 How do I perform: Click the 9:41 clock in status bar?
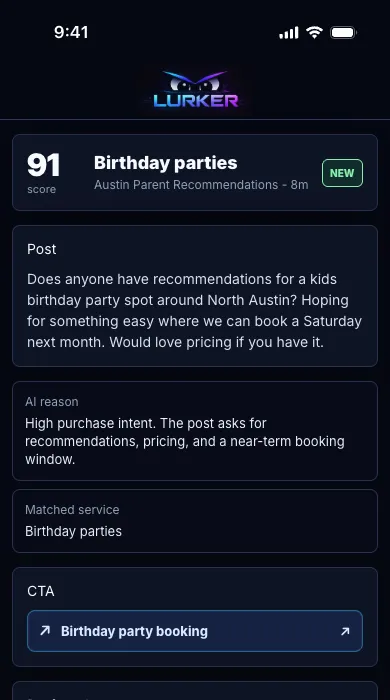(71, 32)
